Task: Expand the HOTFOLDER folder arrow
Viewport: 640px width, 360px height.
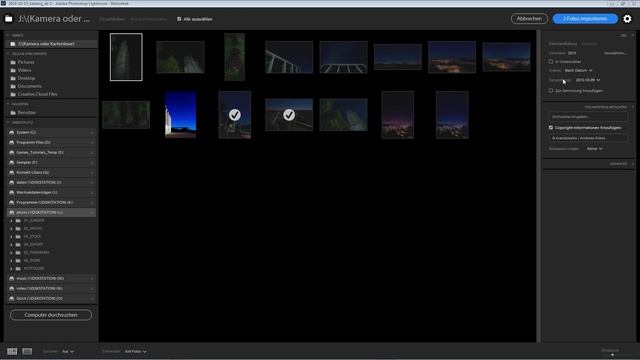Action: [x=11, y=269]
